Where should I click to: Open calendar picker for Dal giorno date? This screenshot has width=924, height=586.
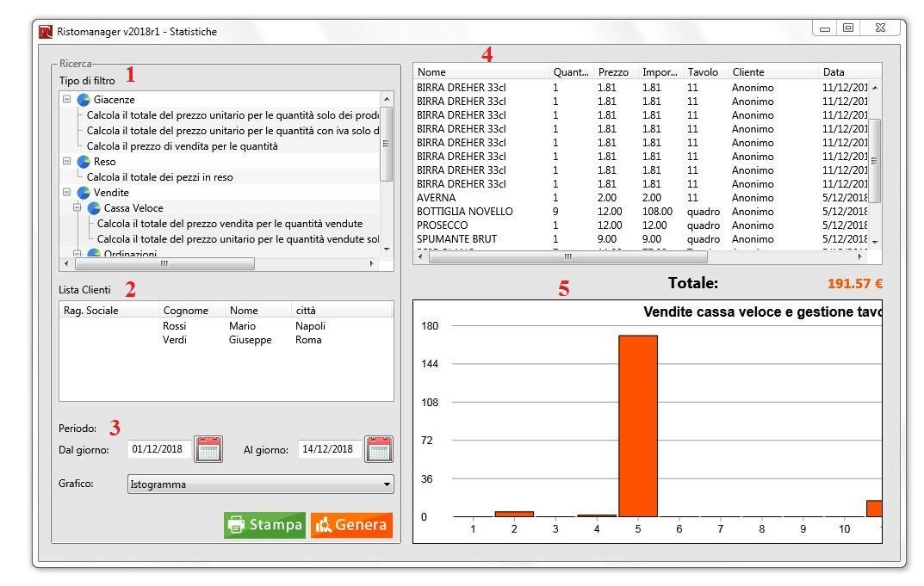(x=208, y=449)
